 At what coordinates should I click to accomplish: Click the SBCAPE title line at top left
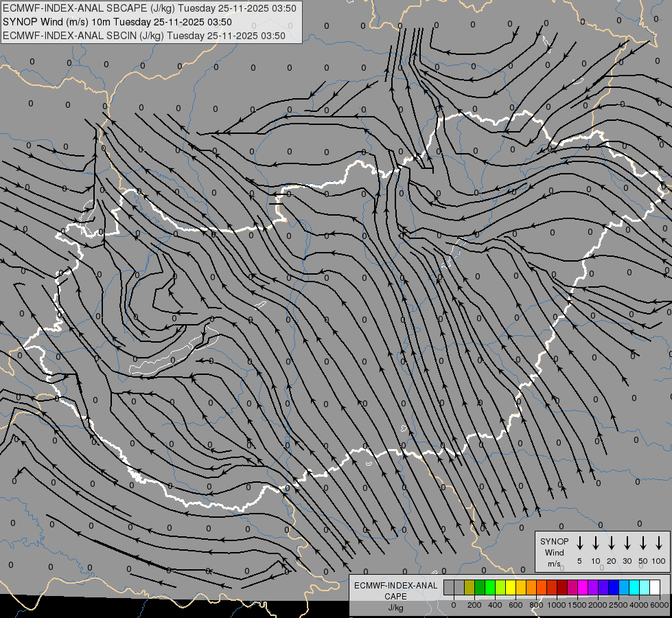point(150,8)
